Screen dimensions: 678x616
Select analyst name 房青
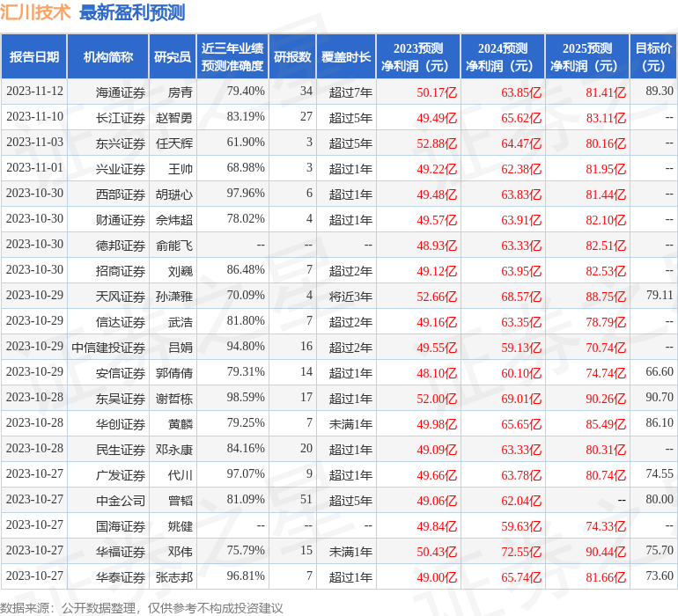click(x=180, y=92)
